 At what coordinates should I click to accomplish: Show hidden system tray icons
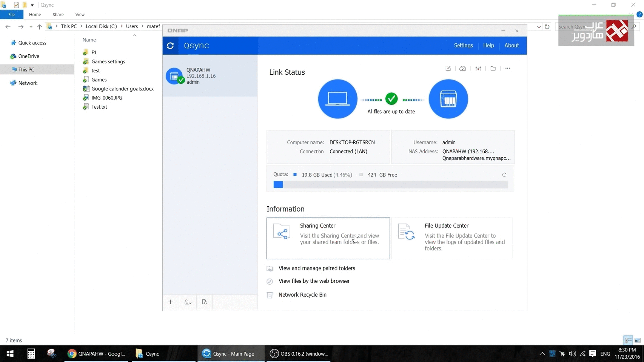(x=542, y=354)
